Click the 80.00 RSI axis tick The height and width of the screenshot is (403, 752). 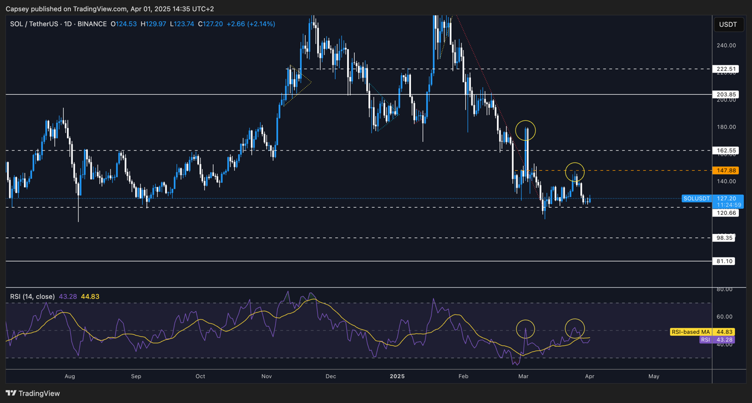tap(726, 289)
